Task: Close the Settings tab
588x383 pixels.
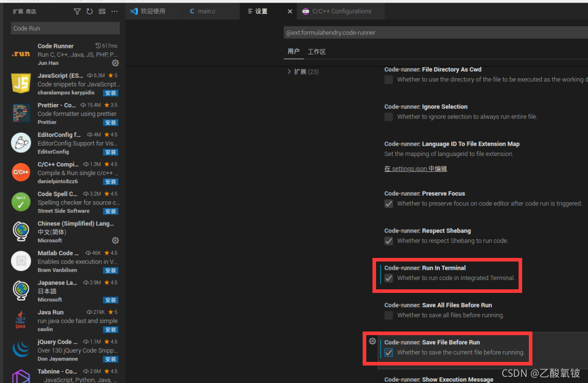Action: click(290, 12)
